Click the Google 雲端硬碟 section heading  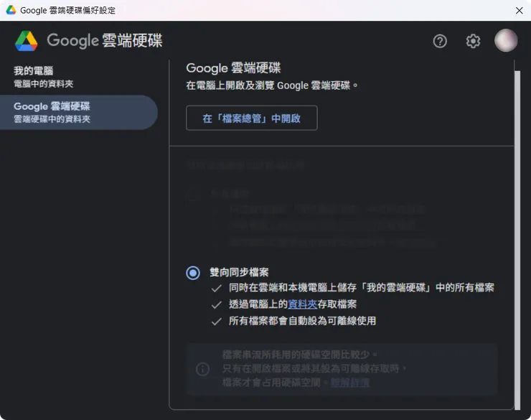(233, 68)
